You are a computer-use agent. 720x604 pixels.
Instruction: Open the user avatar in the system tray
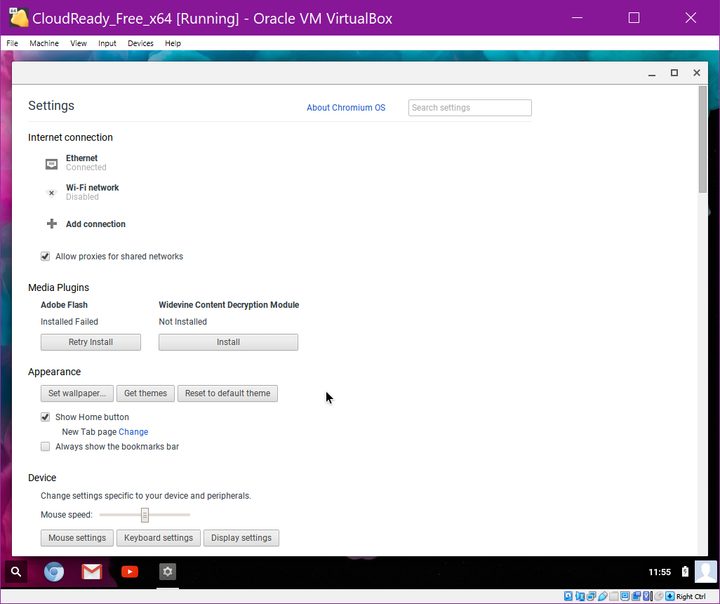tap(706, 572)
